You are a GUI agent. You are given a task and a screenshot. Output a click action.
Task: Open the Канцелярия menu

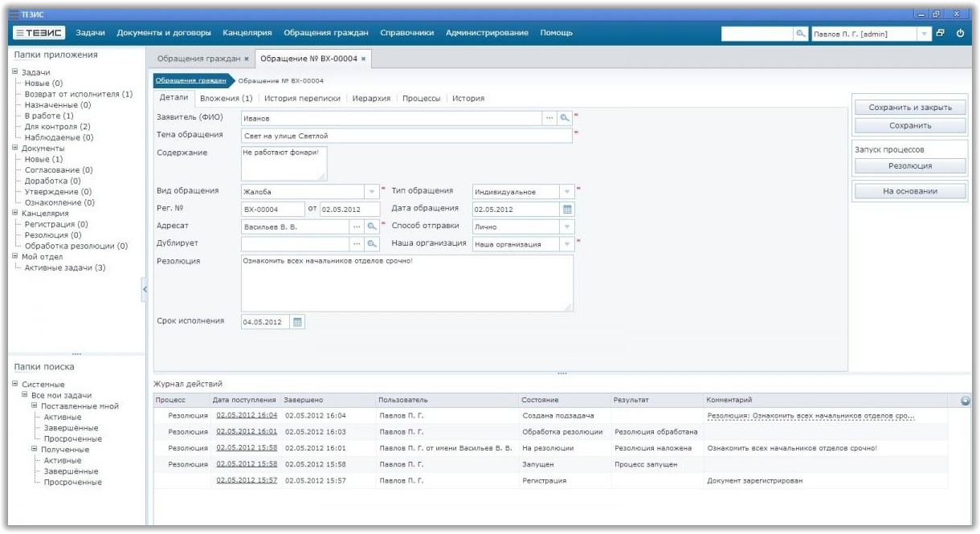pyautogui.click(x=247, y=33)
